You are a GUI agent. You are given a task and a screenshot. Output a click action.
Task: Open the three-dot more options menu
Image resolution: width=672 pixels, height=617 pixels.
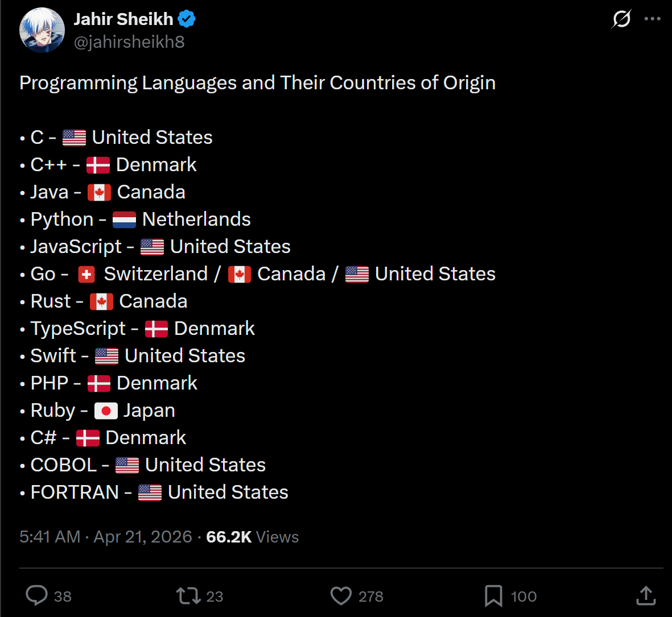(652, 19)
